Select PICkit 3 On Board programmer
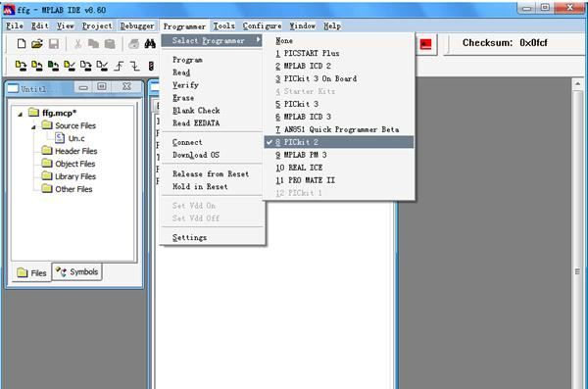Image resolution: width=588 pixels, height=389 pixels. pyautogui.click(x=339, y=78)
